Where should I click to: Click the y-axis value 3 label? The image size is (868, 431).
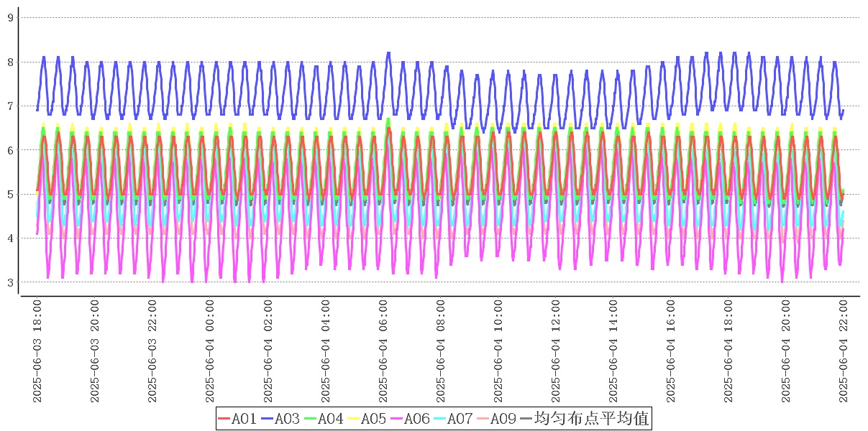pos(11,282)
